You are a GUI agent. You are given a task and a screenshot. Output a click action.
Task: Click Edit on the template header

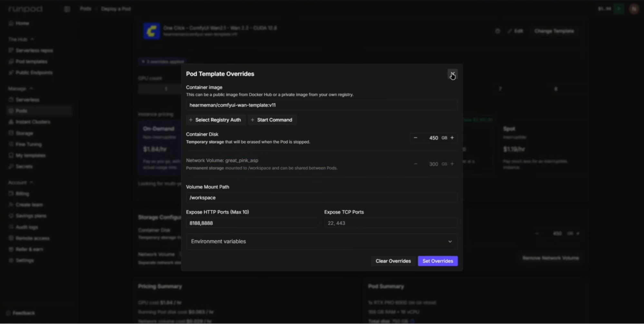[515, 31]
